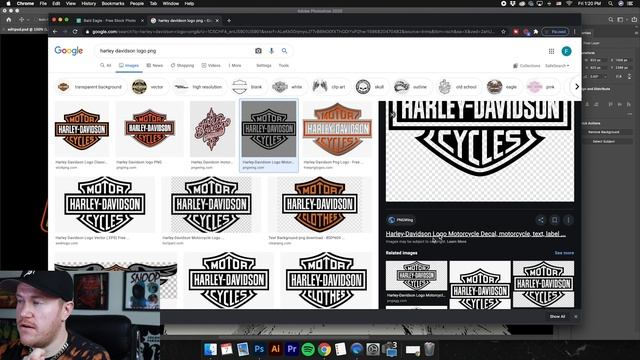Click See more related images
The width and height of the screenshot is (640, 360).
pyautogui.click(x=564, y=253)
